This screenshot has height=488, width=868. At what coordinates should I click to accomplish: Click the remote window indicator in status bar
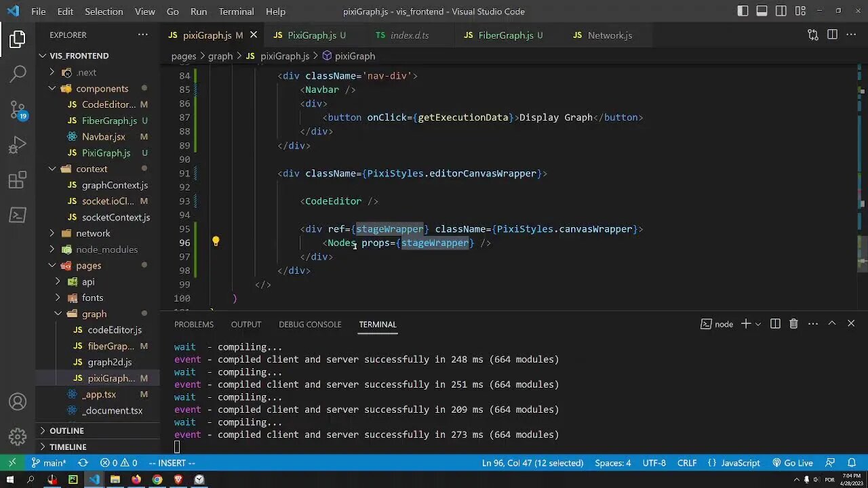(x=12, y=463)
